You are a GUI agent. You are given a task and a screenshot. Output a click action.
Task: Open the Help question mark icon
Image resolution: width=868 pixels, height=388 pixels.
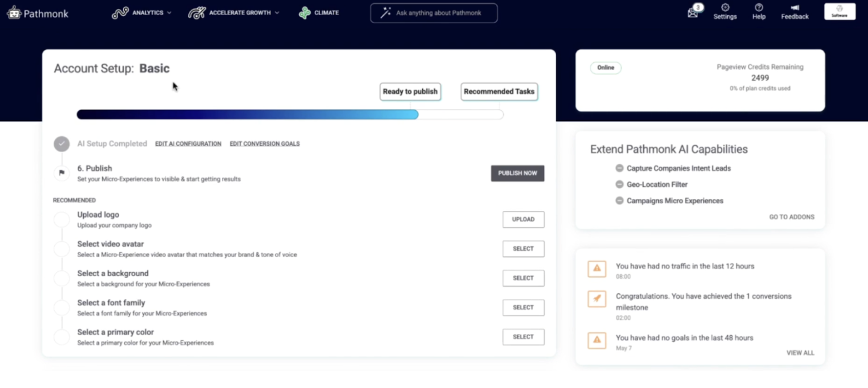pyautogui.click(x=759, y=7)
